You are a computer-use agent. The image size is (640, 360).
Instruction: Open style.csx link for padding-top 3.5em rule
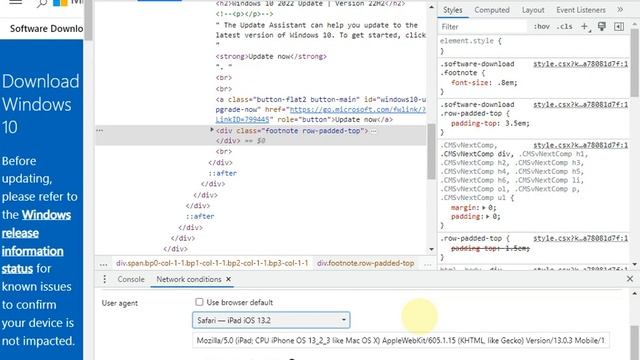tap(580, 105)
